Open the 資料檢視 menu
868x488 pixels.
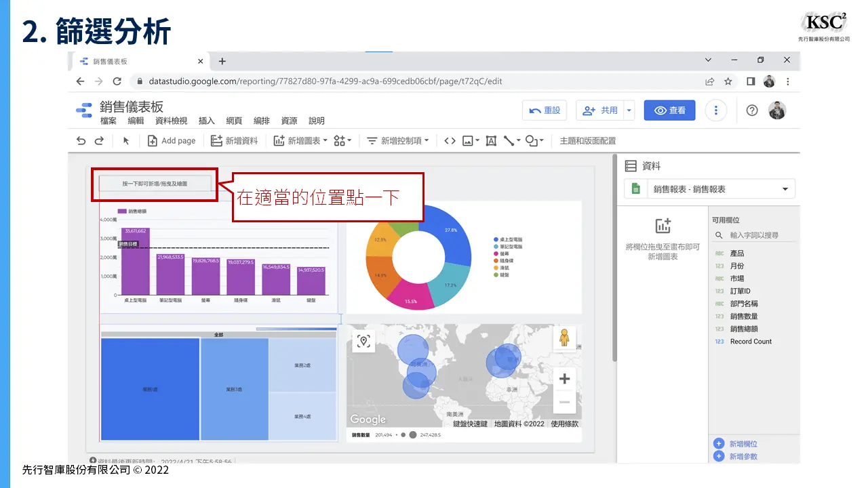[172, 121]
